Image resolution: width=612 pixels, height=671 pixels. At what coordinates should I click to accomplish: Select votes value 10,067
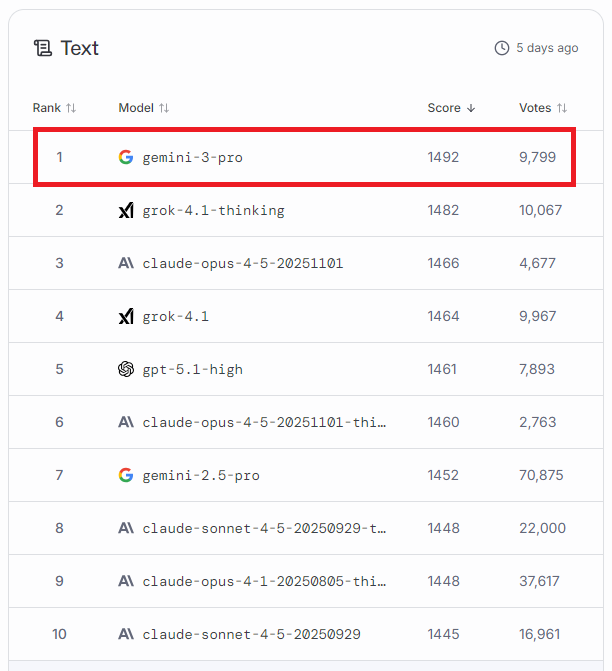click(x=541, y=210)
